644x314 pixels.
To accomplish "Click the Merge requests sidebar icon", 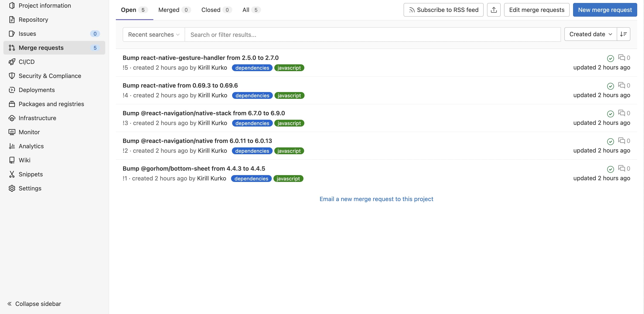I will pyautogui.click(x=11, y=48).
